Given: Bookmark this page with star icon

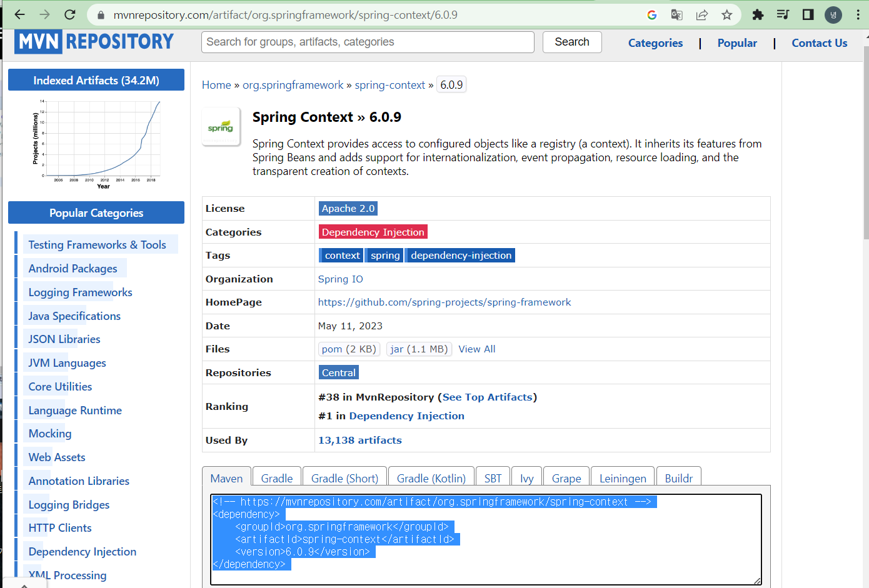Looking at the screenshot, I should pyautogui.click(x=726, y=14).
